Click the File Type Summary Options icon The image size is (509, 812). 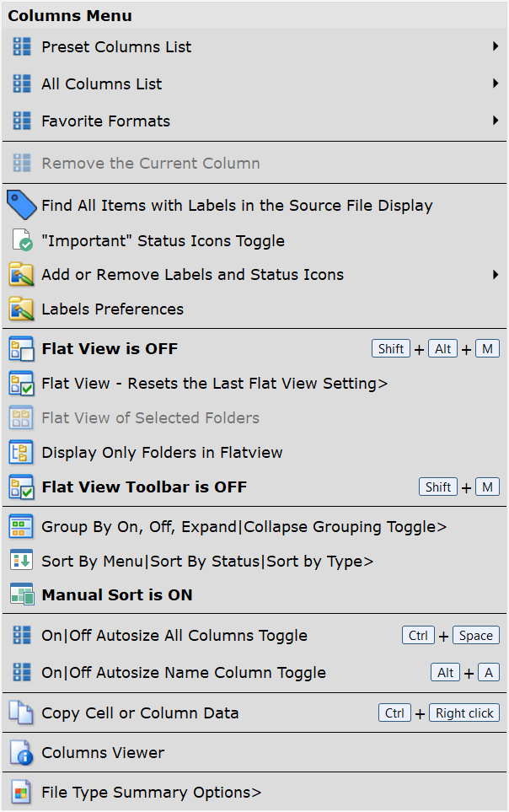click(x=21, y=793)
